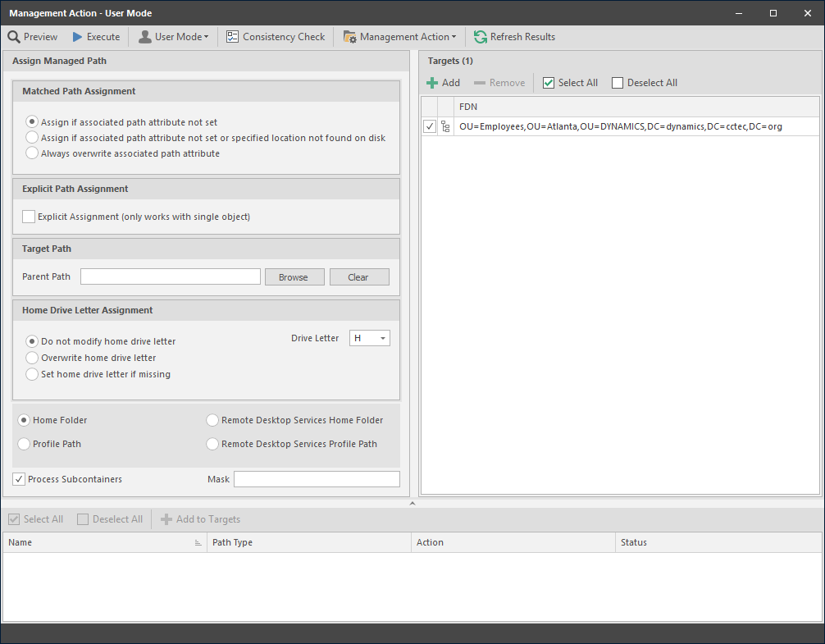Run the action with Execute icon
This screenshot has height=644, width=825.
tap(78, 37)
